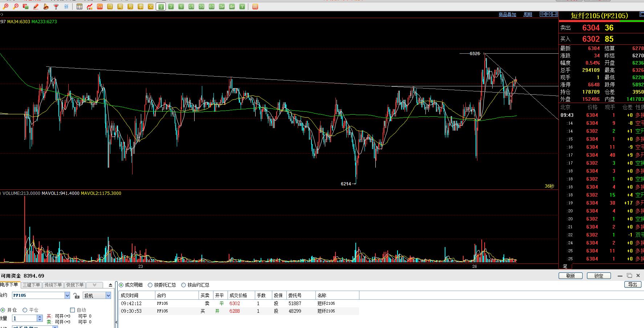Image resolution: width=644 pixels, height=328 pixels.
Task: Select the 60-minute period button
Action: click(212, 7)
